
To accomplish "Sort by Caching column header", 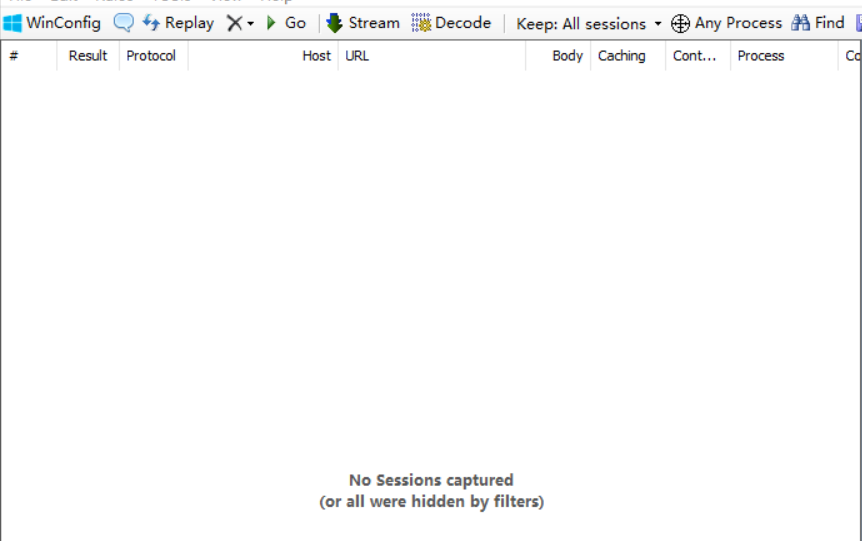I will pyautogui.click(x=628, y=56).
